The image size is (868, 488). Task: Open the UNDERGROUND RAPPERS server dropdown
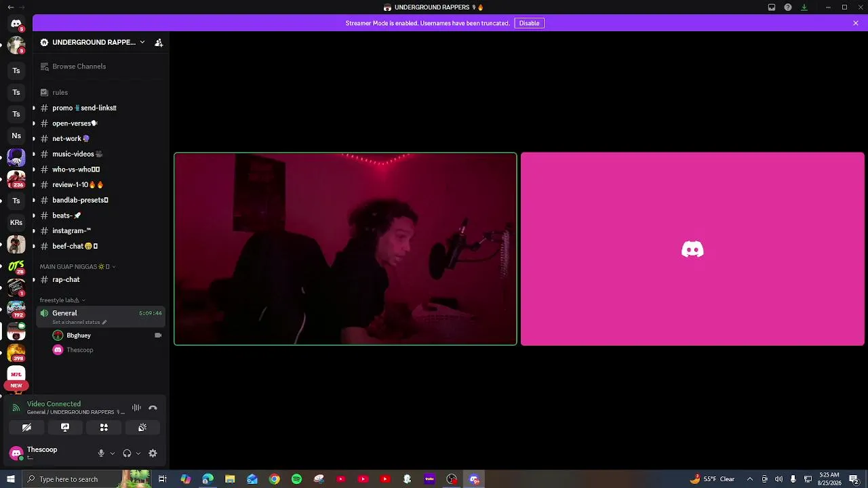(x=93, y=42)
